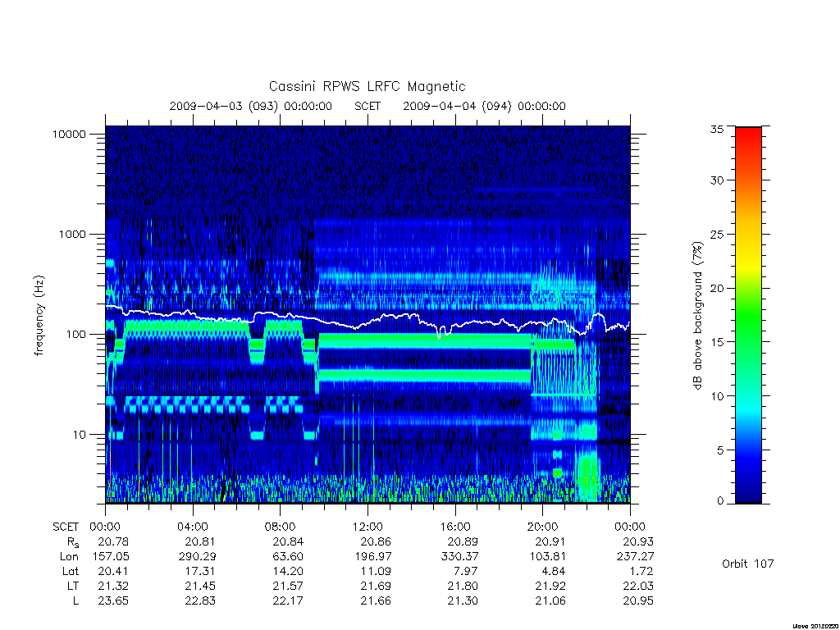Click the Lon value "290.29"

[197, 557]
